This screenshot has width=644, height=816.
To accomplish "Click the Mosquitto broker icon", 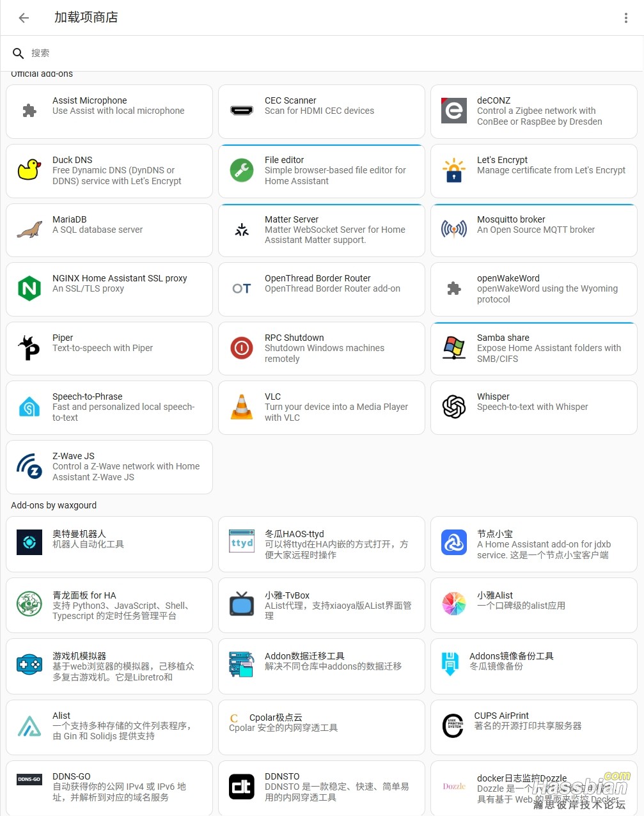I will click(x=454, y=229).
